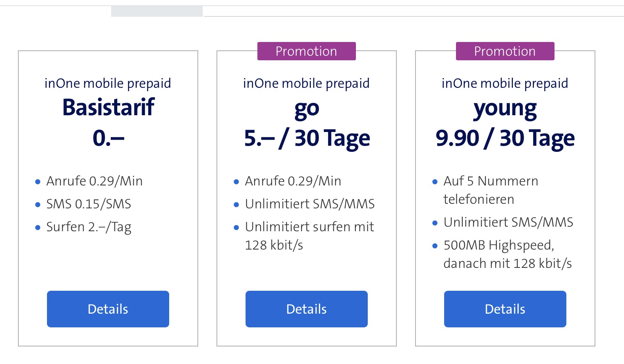Open Details for the Basistarif plan

click(x=108, y=309)
